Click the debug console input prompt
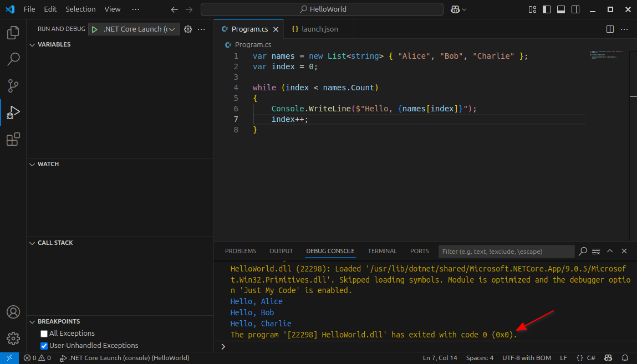Viewport: 637px width, 364px height. 426,347
